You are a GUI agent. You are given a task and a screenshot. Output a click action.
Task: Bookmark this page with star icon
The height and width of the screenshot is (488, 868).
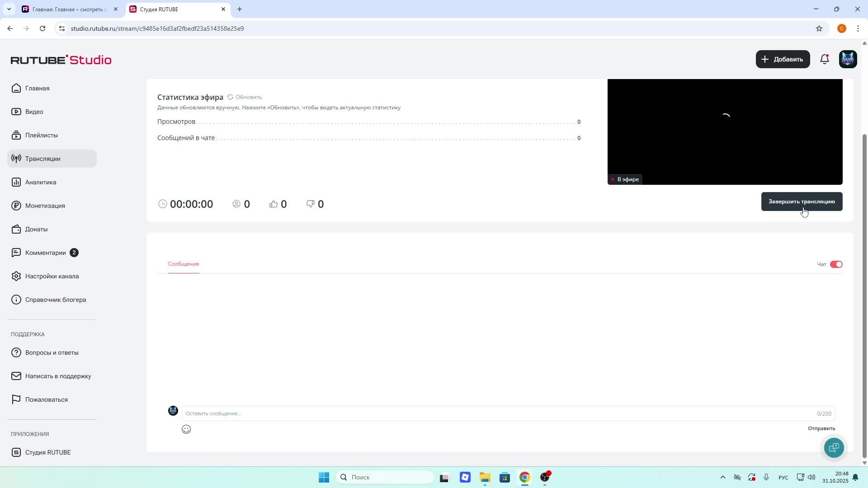(819, 28)
